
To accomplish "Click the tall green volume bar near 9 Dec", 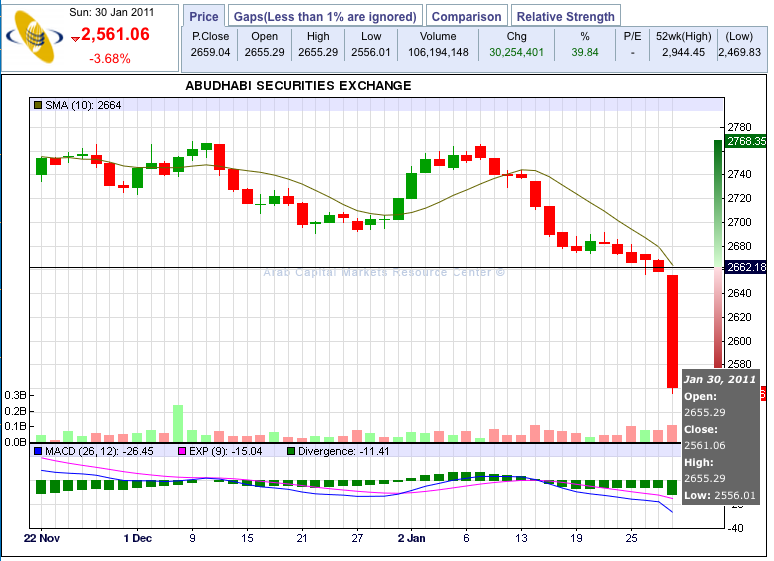I will (178, 423).
